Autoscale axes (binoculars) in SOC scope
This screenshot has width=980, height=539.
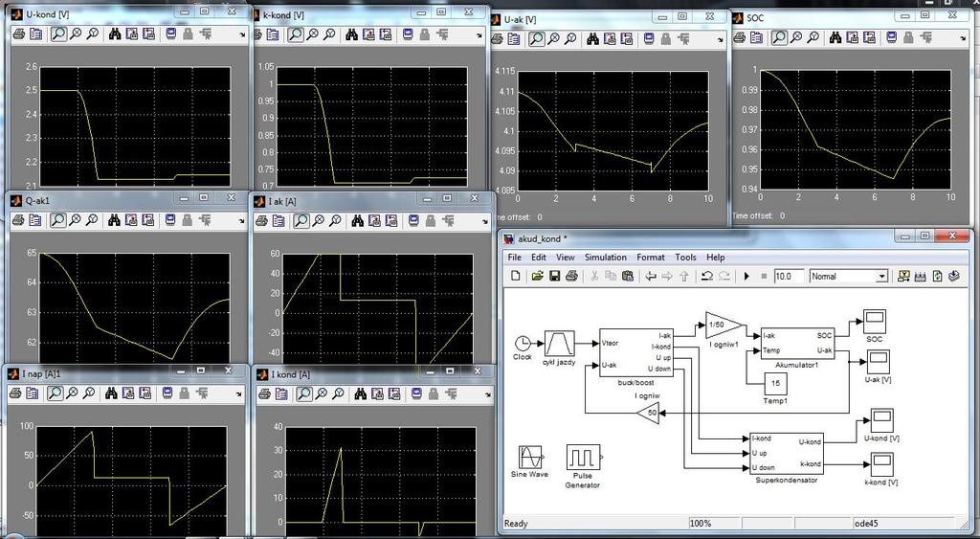[x=835, y=37]
